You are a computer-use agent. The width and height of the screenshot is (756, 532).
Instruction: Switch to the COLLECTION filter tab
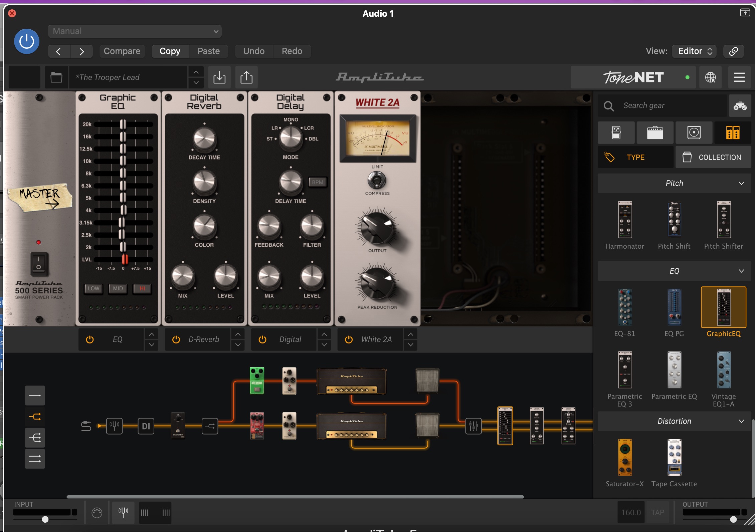[713, 157]
